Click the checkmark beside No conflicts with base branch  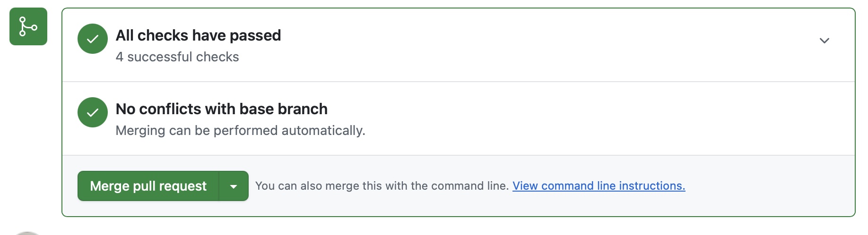pyautogui.click(x=93, y=112)
